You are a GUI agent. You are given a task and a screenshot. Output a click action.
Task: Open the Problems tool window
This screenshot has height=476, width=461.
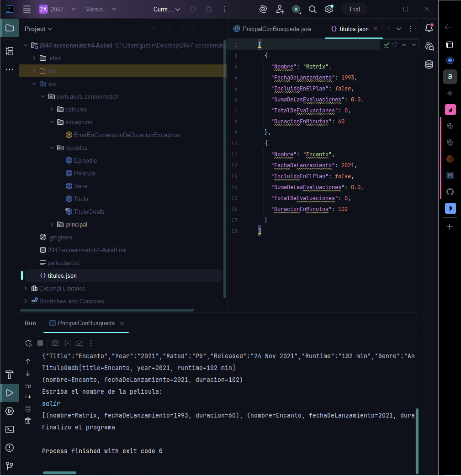point(10,448)
